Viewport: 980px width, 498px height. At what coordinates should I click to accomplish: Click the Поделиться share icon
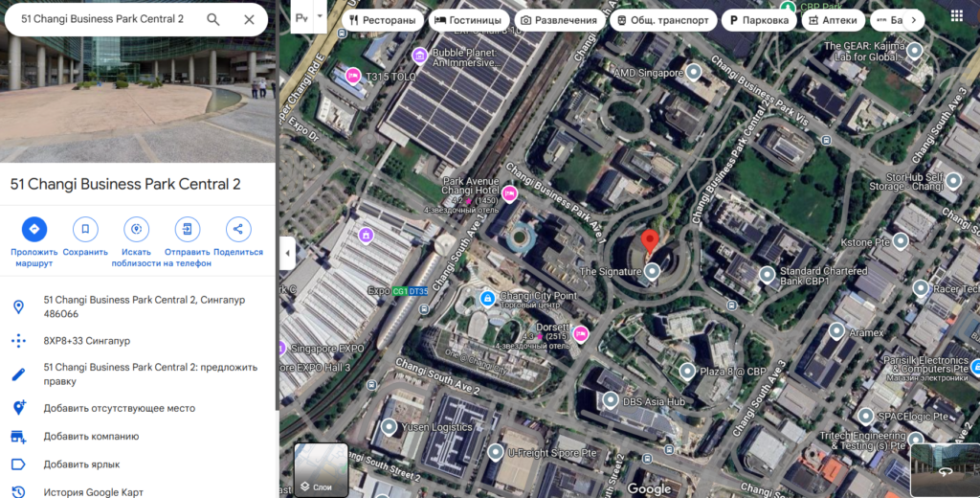pos(238,229)
